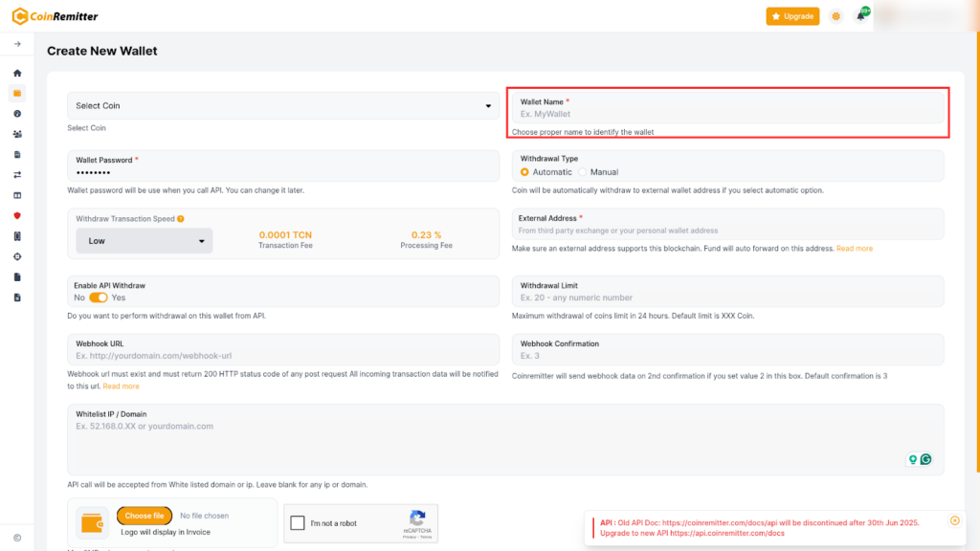Expand the sidebar with the arrow button

pyautogui.click(x=17, y=44)
